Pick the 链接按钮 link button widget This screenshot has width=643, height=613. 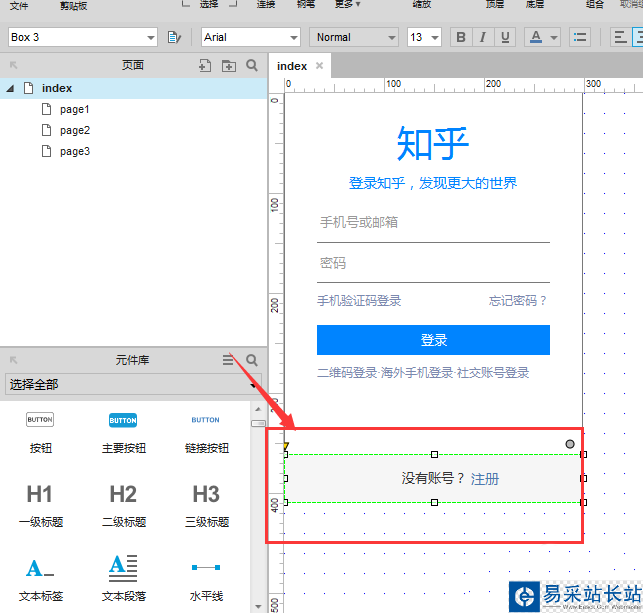[x=206, y=433]
